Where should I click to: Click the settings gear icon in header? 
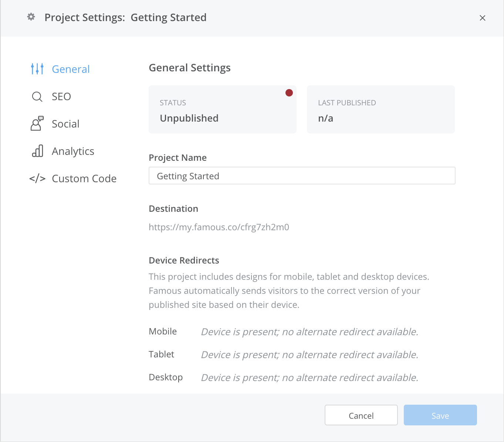31,17
